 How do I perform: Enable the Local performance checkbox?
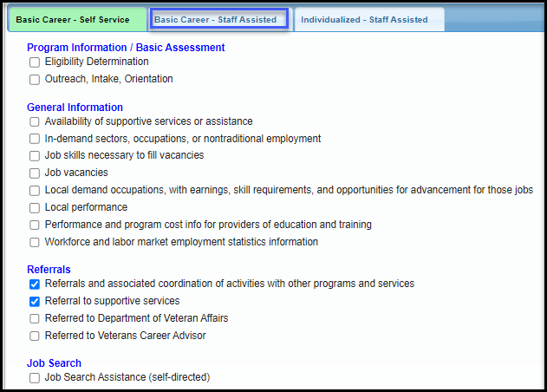click(x=35, y=208)
